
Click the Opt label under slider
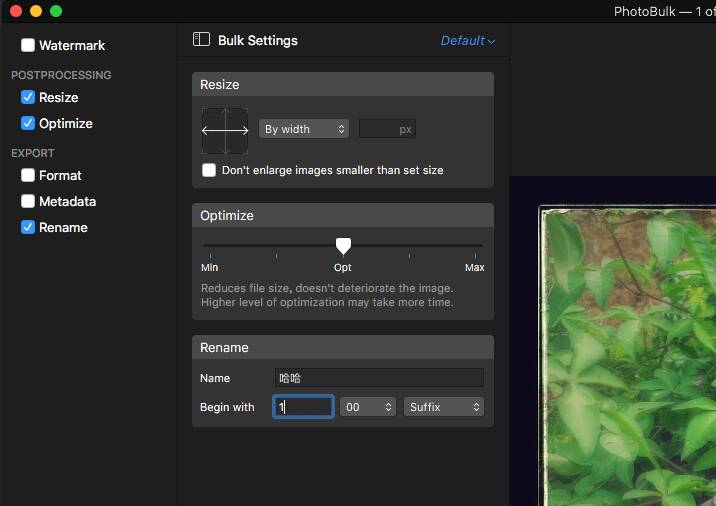pos(343,268)
